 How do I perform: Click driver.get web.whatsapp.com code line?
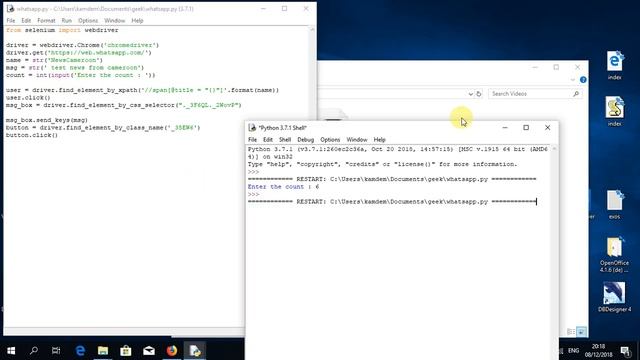(79, 53)
